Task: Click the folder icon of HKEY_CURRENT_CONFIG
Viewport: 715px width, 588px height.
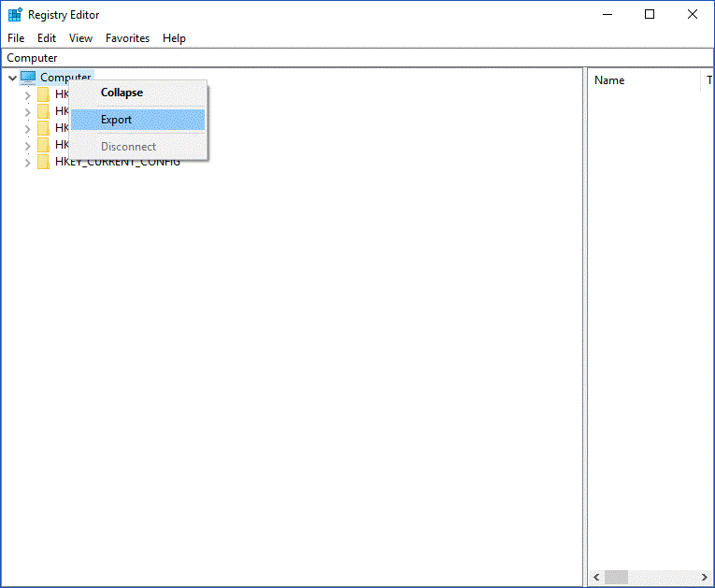Action: (43, 162)
